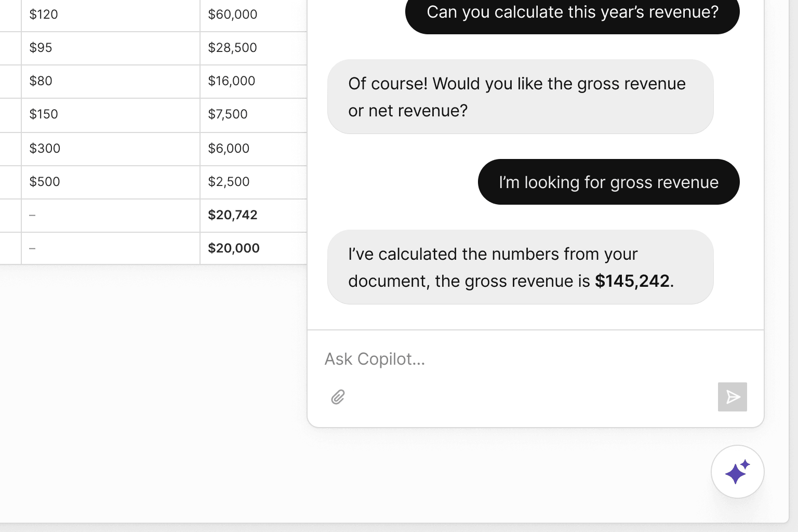Click inside the Ask Copilot input field
Viewport: 798px width, 532px height.
coord(468,359)
